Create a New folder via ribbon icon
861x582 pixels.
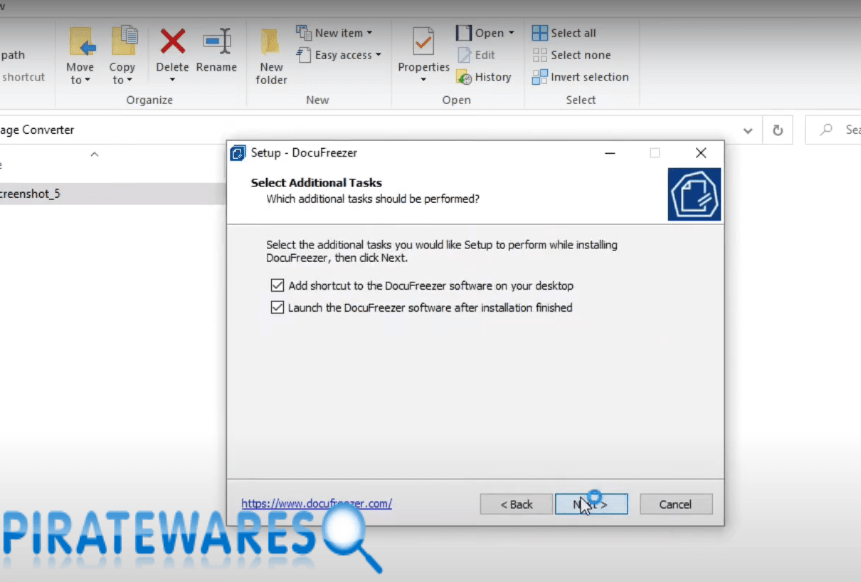point(271,43)
